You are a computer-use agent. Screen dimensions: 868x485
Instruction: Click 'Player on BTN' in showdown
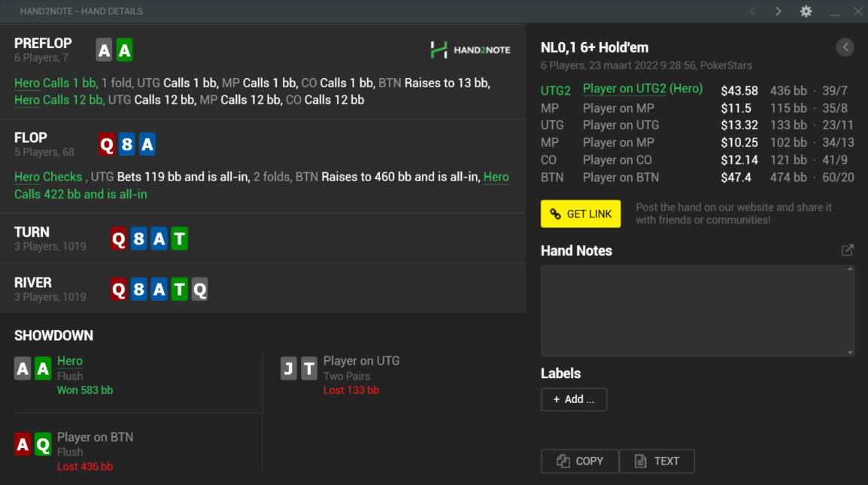coord(96,438)
